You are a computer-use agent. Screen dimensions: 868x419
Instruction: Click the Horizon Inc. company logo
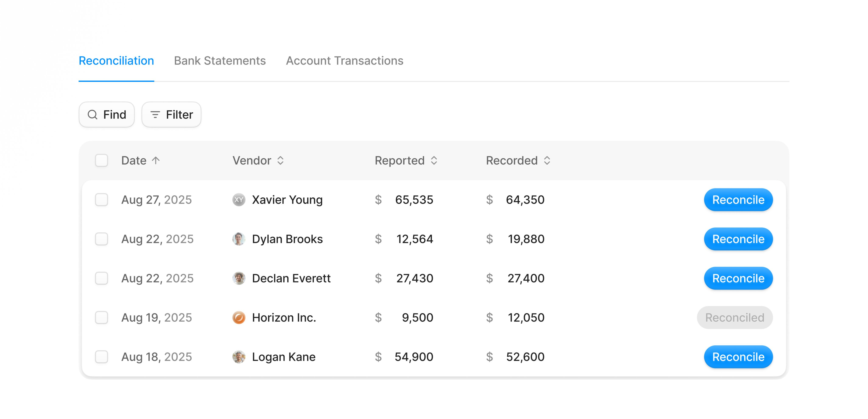(239, 317)
